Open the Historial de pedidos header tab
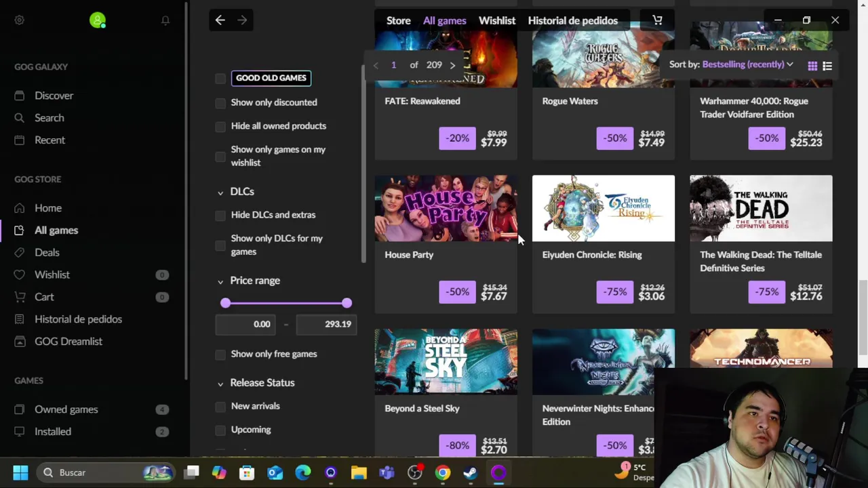868x488 pixels. coord(572,20)
